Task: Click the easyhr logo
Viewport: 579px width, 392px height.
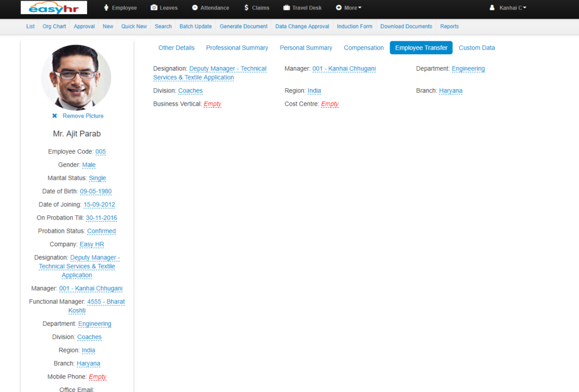Action: coord(53,7)
